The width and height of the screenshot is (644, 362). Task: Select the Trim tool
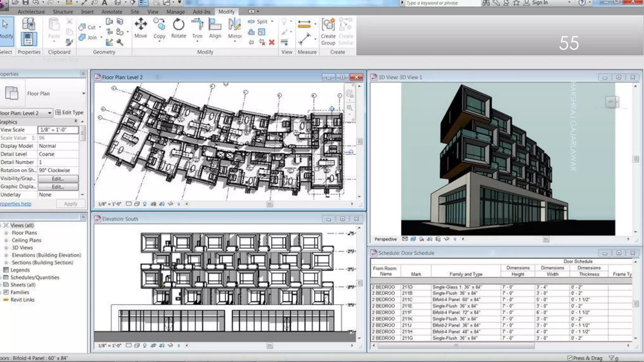[x=197, y=25]
